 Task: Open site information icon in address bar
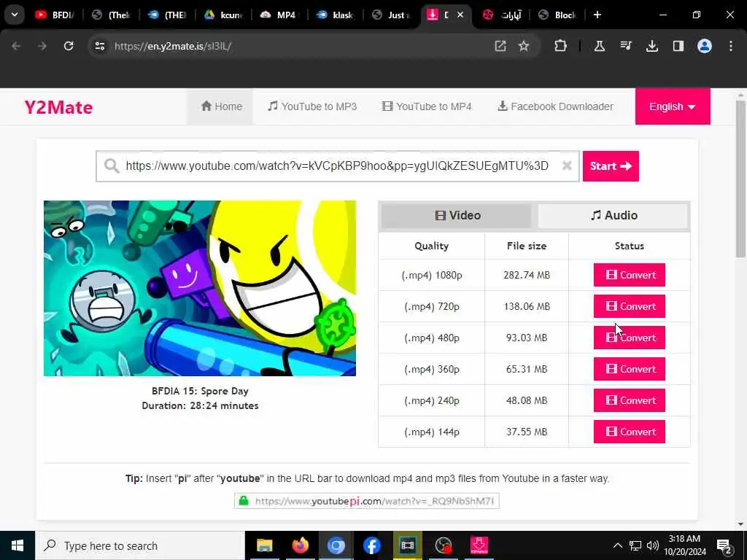[99, 46]
